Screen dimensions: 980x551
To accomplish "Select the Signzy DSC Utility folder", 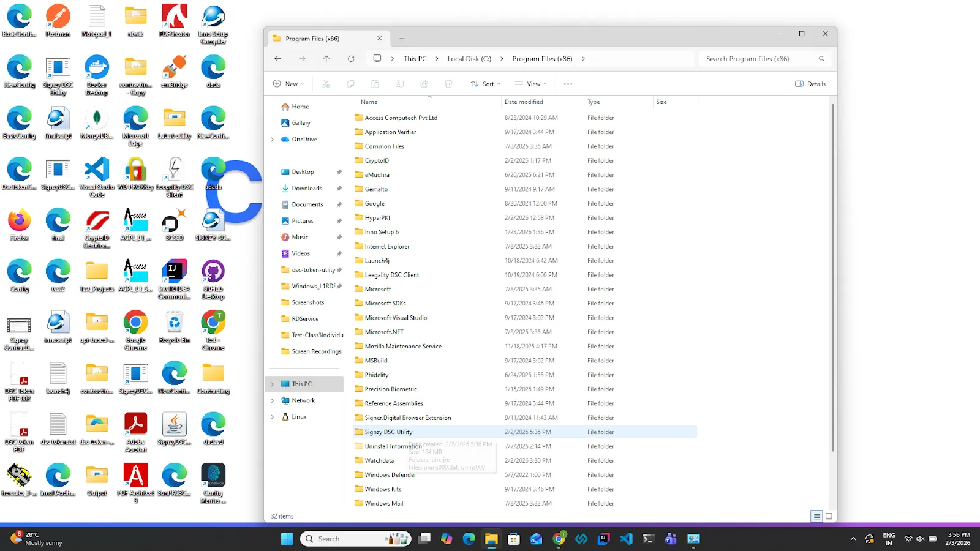I will click(x=525, y=432).
